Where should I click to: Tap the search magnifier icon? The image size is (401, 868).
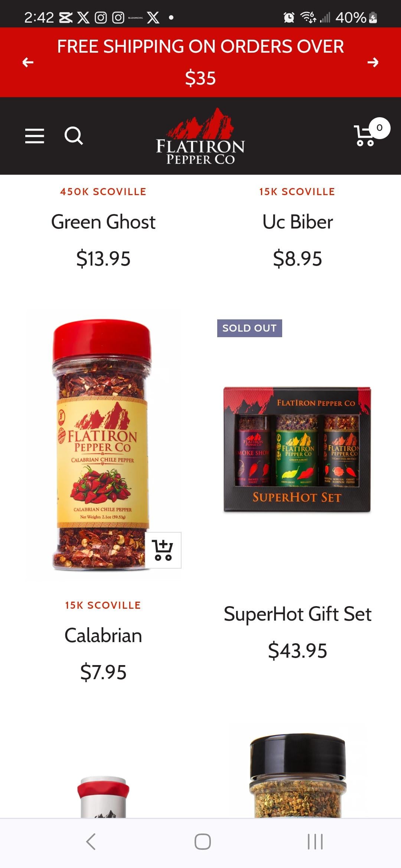[74, 136]
